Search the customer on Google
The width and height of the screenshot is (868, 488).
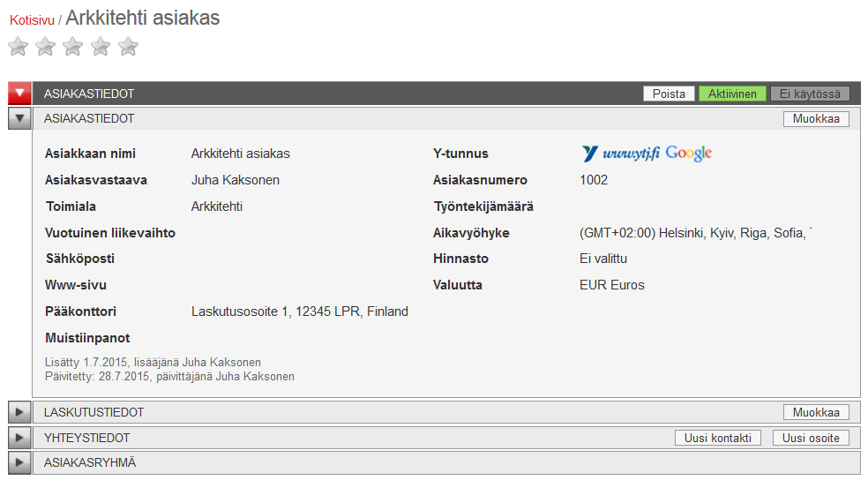[x=688, y=154]
